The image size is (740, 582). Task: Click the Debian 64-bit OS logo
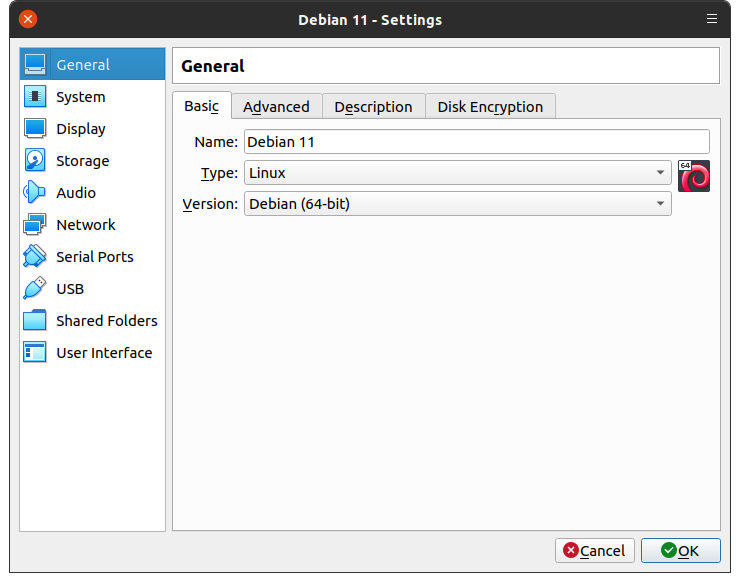[694, 175]
